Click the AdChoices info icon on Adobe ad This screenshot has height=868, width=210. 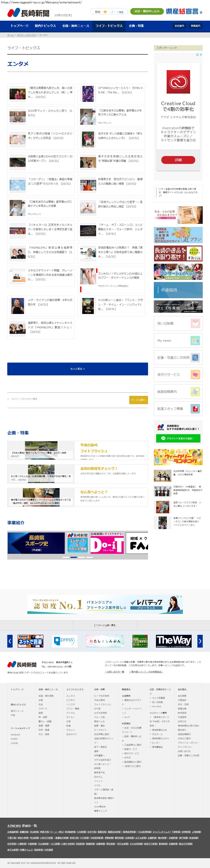click(x=198, y=55)
